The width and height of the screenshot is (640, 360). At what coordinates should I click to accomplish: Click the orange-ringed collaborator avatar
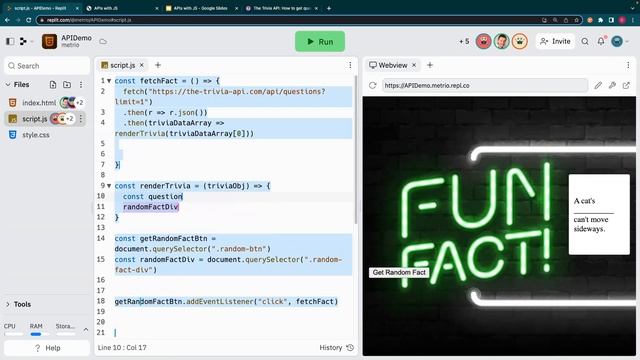[520, 41]
